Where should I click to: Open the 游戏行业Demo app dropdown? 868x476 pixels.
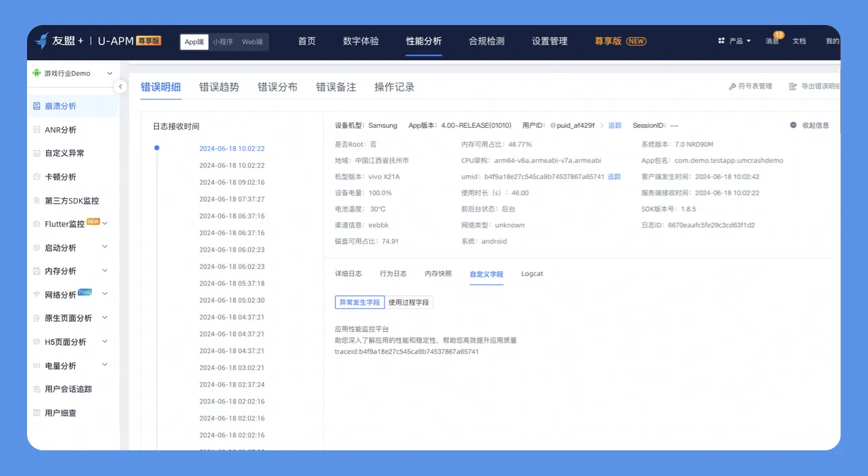tap(73, 73)
